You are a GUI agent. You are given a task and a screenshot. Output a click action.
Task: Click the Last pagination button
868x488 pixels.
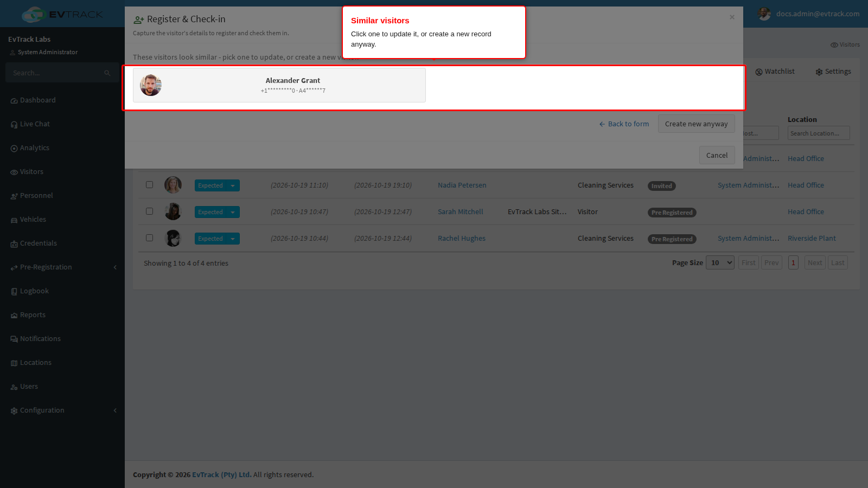click(x=838, y=263)
